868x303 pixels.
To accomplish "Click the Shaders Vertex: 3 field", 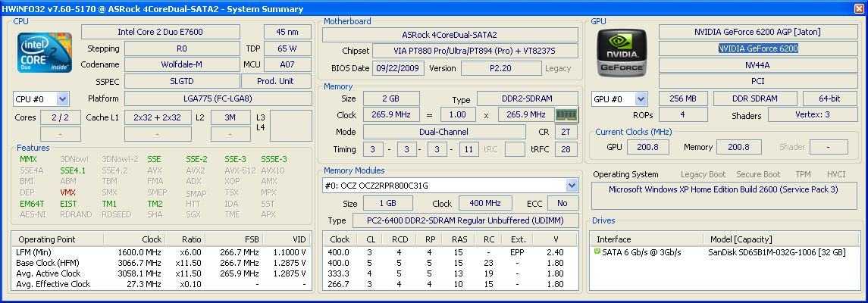I will coord(813,115).
